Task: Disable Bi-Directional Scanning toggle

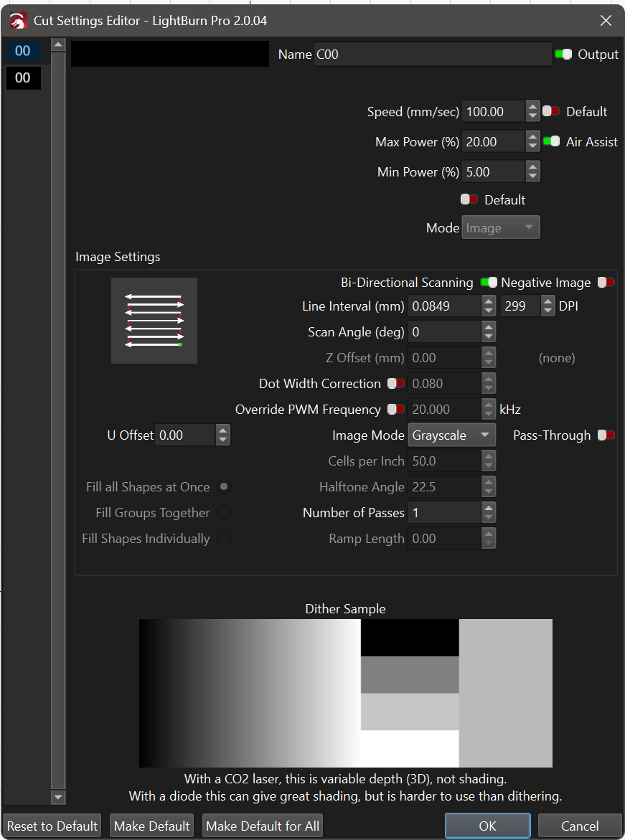Action: (489, 283)
